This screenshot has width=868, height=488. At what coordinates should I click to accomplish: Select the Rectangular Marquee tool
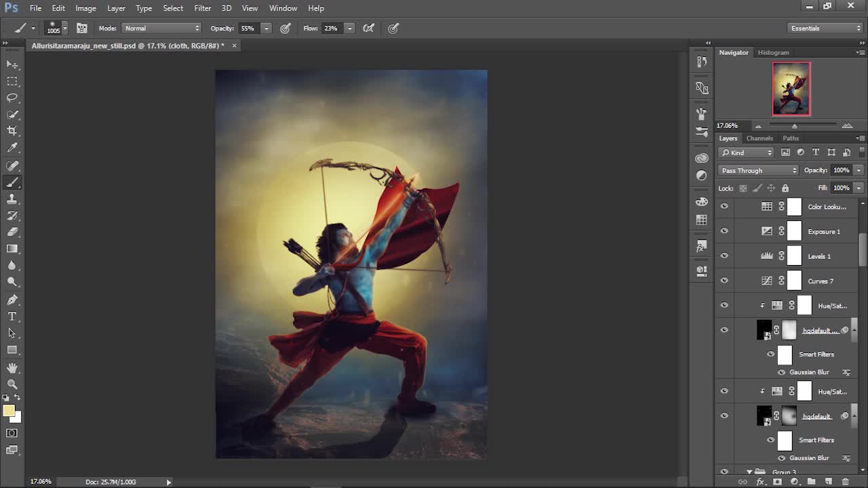click(12, 81)
